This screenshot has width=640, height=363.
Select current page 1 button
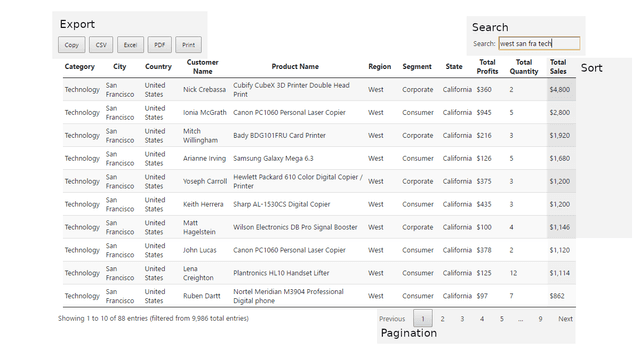tap(423, 319)
